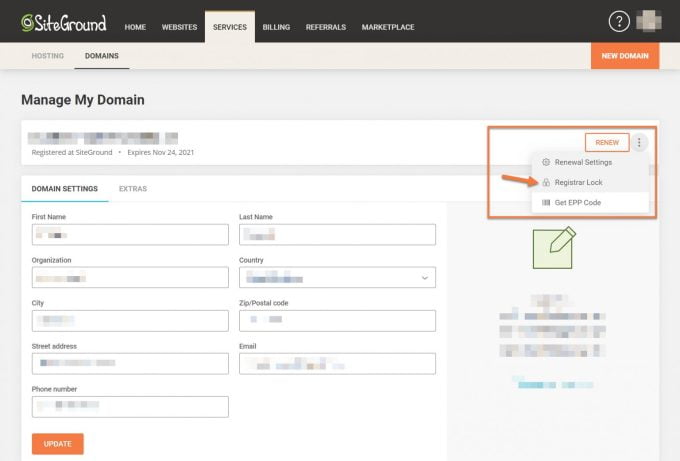The height and width of the screenshot is (461, 680).
Task: Expand the Country dropdown
Action: point(424,277)
